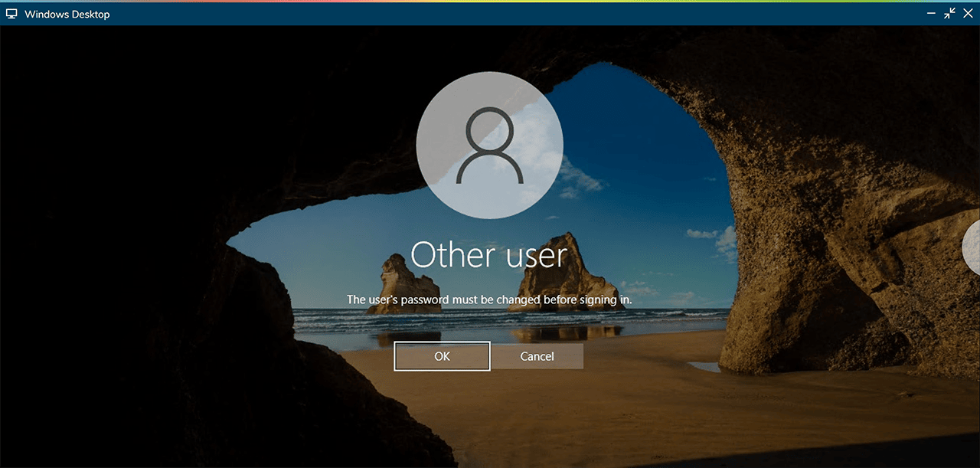Close the Windows Desktop remote session

968,14
